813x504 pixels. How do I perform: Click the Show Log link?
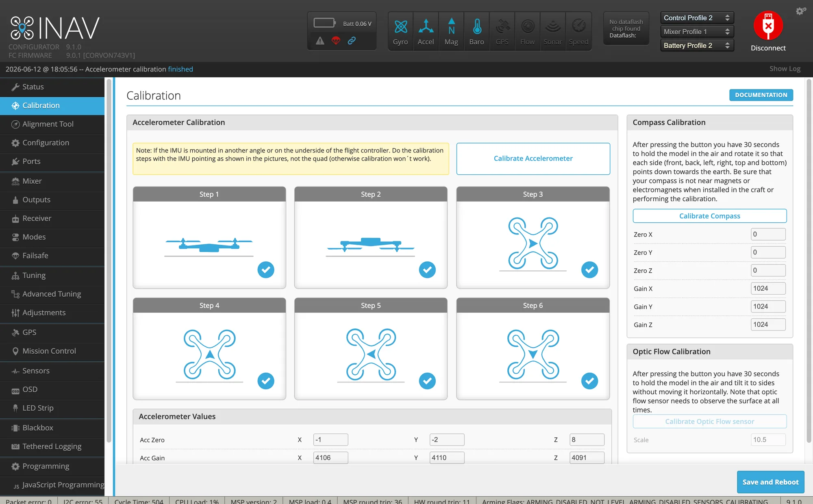(785, 69)
